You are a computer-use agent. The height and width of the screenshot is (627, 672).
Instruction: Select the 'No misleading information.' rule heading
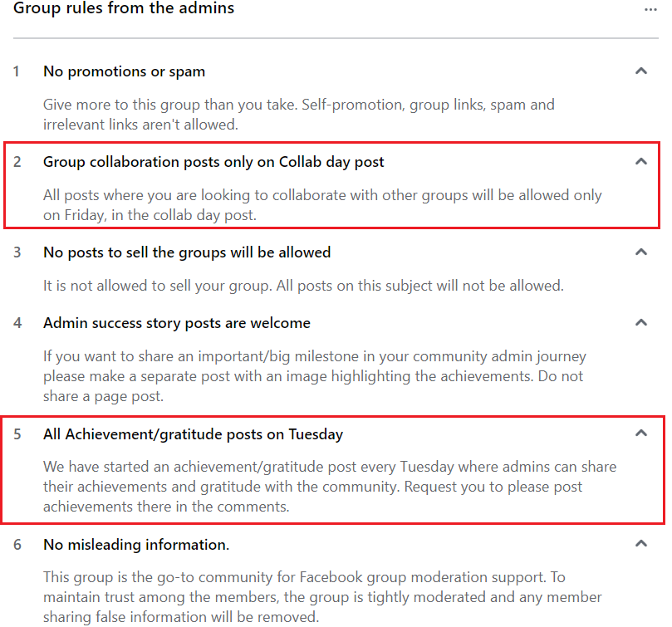pos(136,545)
